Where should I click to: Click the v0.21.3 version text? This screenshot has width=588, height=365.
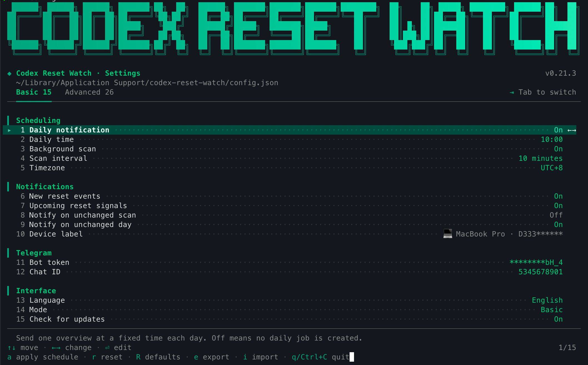click(x=560, y=73)
